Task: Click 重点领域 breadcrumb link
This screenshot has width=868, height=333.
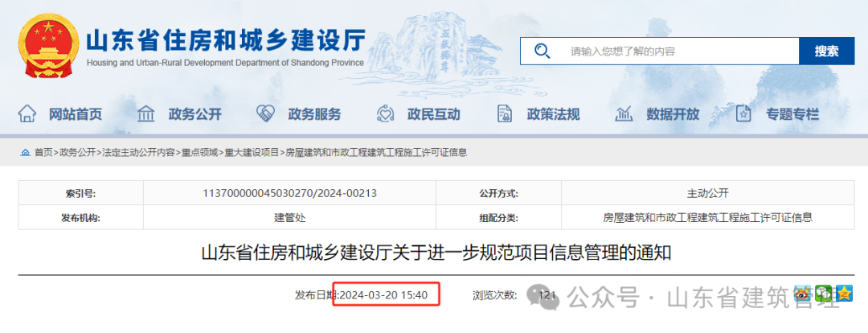Action: [200, 152]
